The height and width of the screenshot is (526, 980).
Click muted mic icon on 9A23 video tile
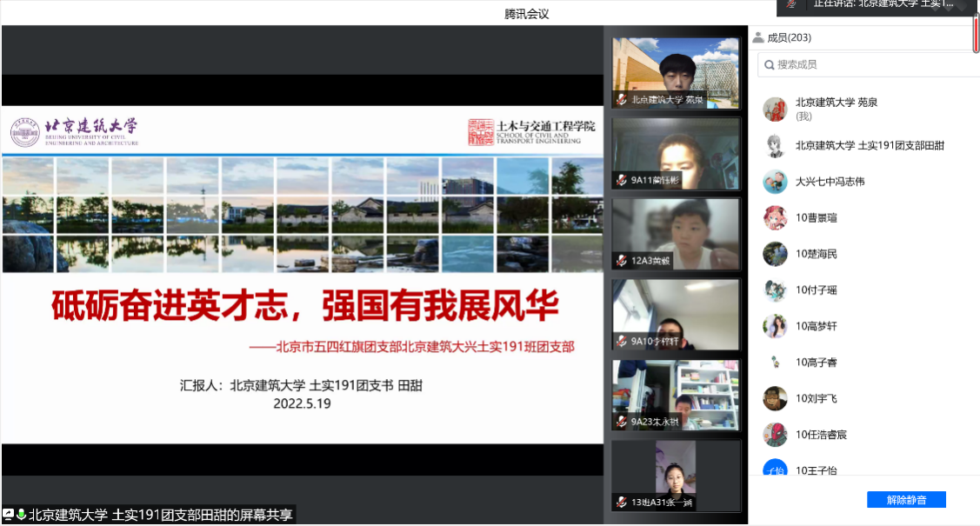(622, 422)
